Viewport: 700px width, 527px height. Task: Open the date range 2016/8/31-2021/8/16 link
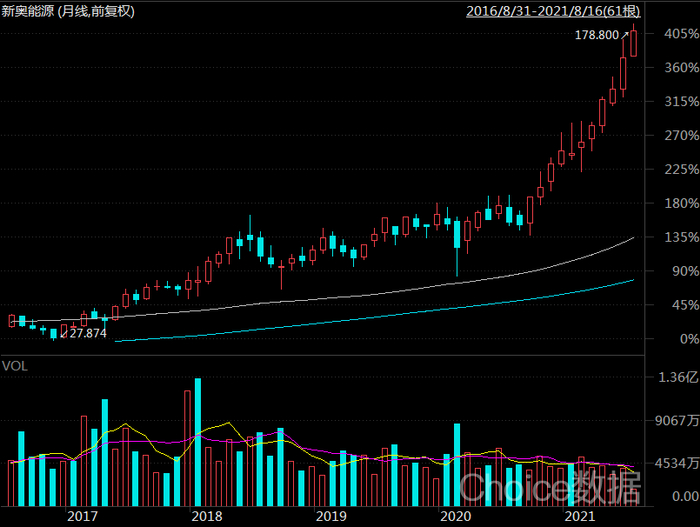(553, 11)
